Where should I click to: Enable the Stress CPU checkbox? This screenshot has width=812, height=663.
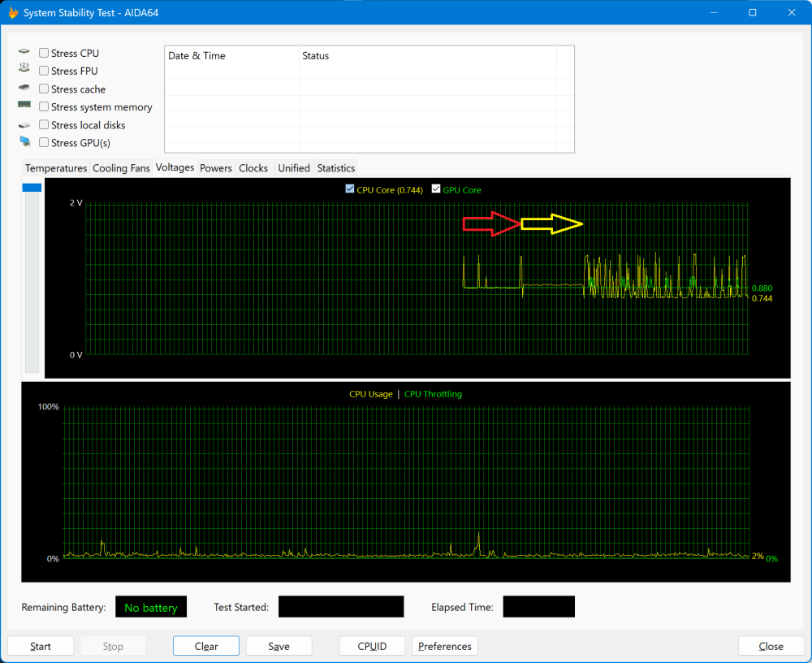tap(44, 53)
